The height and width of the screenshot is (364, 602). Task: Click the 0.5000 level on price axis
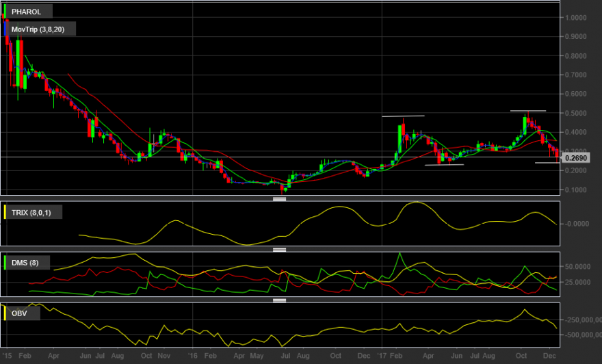pos(575,113)
